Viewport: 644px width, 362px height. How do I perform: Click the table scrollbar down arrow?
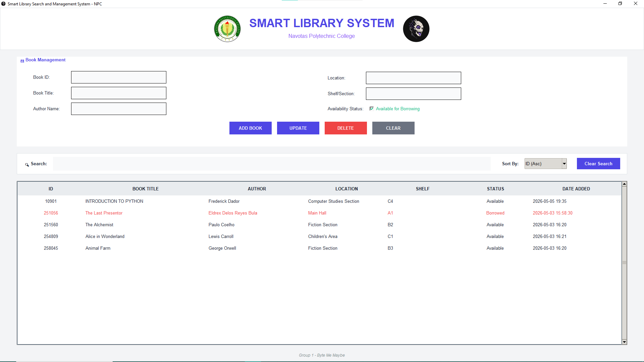tap(624, 342)
